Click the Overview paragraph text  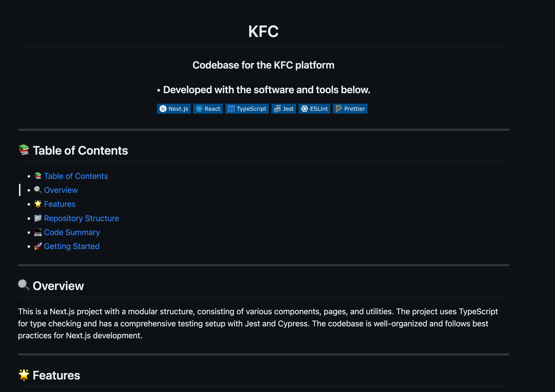tap(258, 323)
